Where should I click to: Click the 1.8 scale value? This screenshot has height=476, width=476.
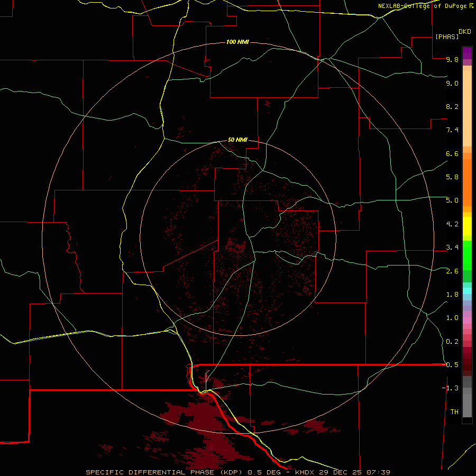coord(452,295)
